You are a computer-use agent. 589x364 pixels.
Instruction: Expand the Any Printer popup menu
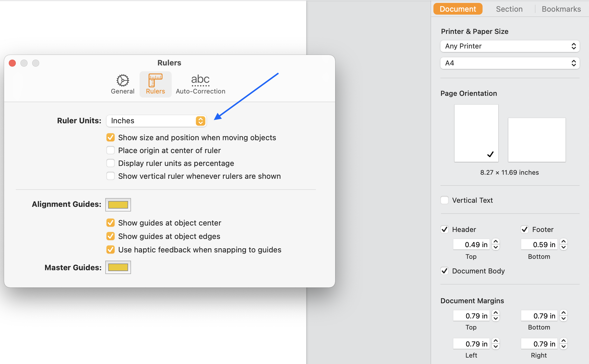coord(510,46)
